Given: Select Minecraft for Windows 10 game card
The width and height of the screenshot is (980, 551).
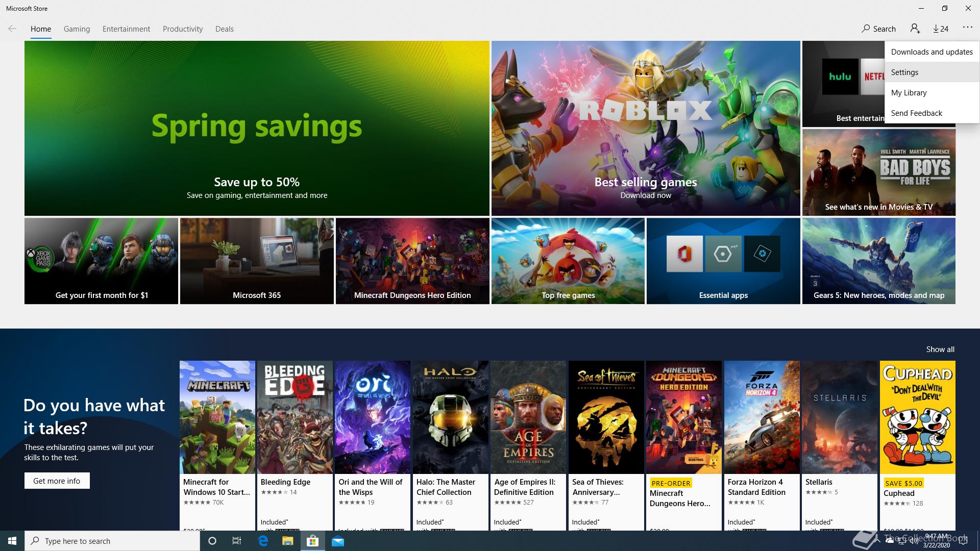Looking at the screenshot, I should (x=217, y=445).
